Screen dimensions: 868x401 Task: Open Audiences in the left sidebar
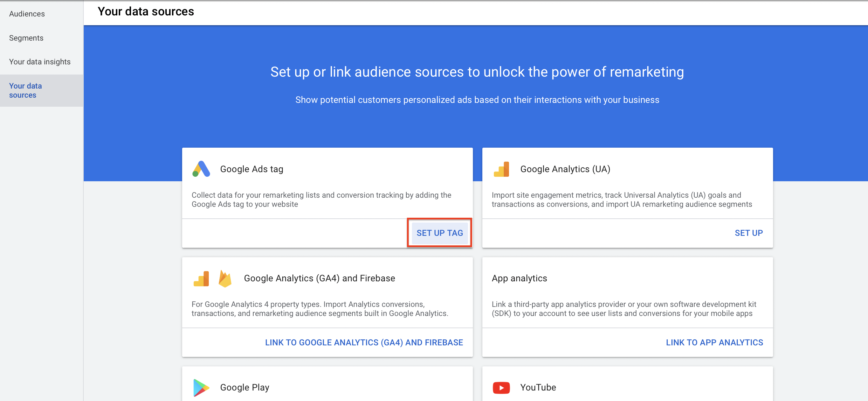pos(27,14)
